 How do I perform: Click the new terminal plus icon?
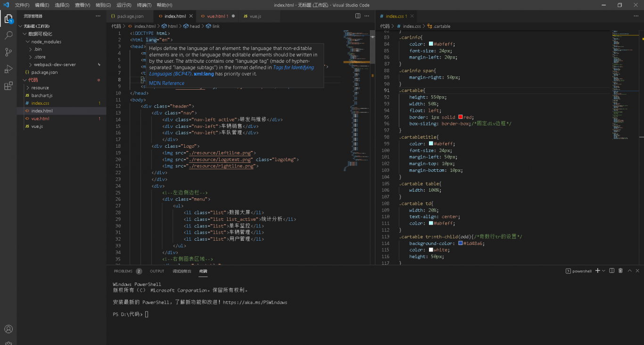coord(597,271)
